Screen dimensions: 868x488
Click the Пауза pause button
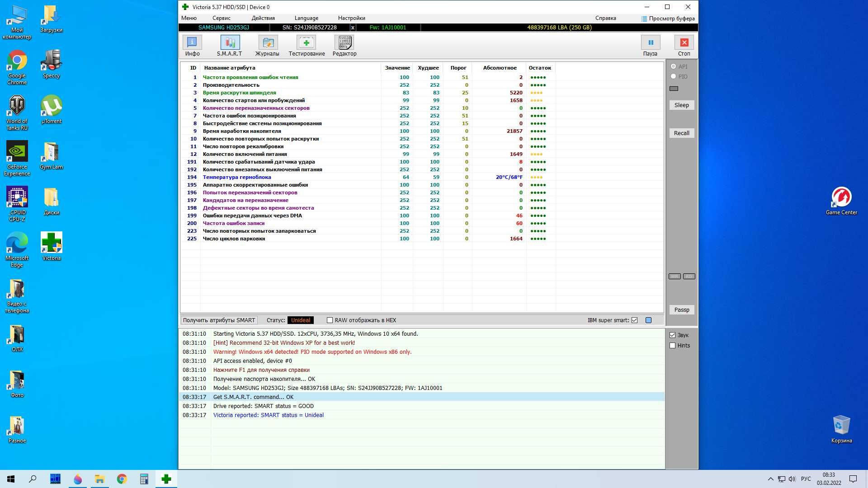[651, 46]
